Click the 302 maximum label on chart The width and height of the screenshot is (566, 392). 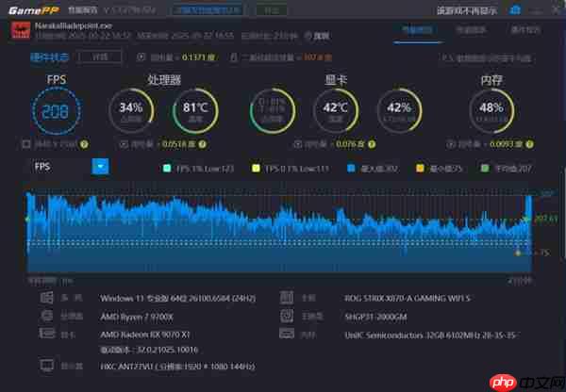tap(546, 194)
